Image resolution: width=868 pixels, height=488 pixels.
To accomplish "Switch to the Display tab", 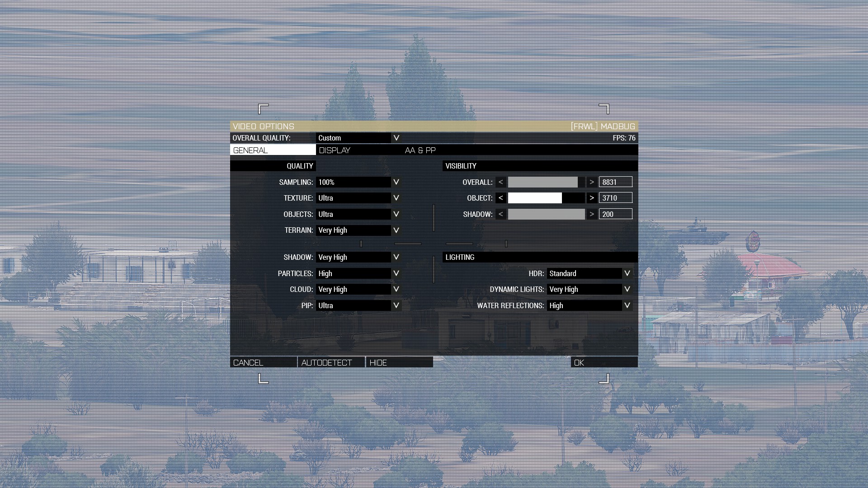I will point(335,150).
